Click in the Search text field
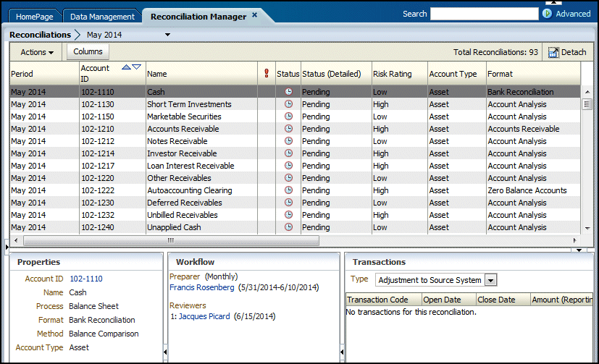The width and height of the screenshot is (599, 364). coord(484,14)
